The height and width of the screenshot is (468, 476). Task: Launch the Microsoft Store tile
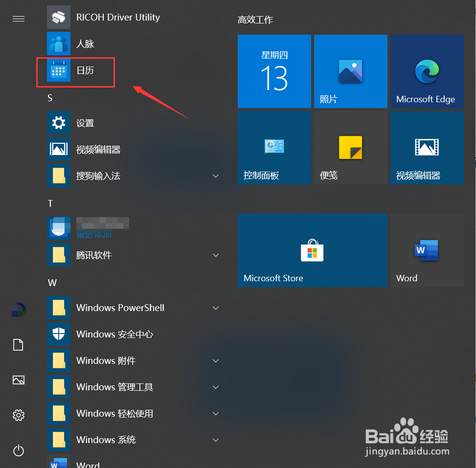(x=313, y=250)
